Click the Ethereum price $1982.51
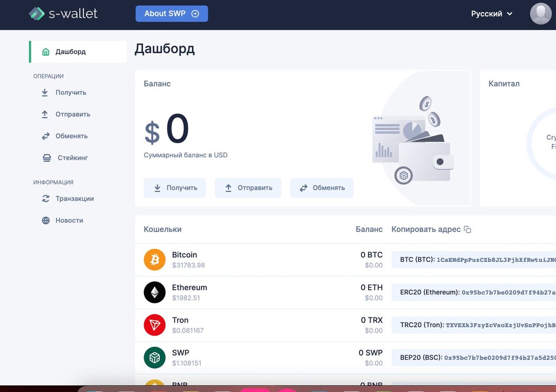The height and width of the screenshot is (392, 556). click(186, 298)
